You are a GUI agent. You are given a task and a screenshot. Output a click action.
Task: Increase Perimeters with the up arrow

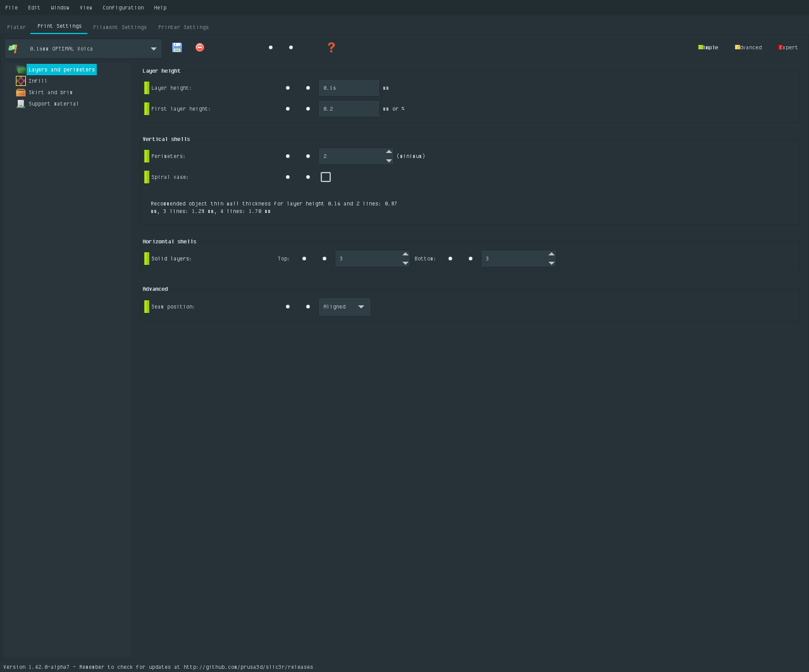coord(389,152)
